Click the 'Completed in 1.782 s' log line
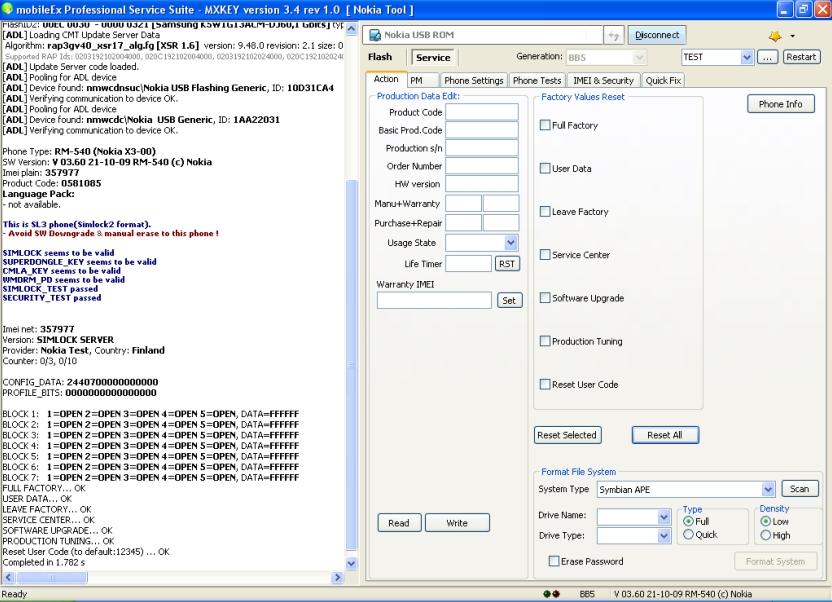 (44, 562)
